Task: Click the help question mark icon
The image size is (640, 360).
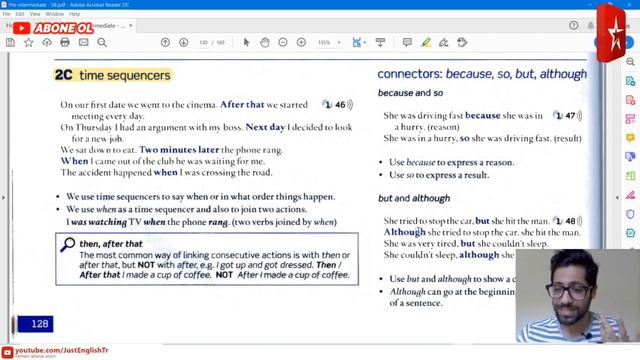Action: 573,25
